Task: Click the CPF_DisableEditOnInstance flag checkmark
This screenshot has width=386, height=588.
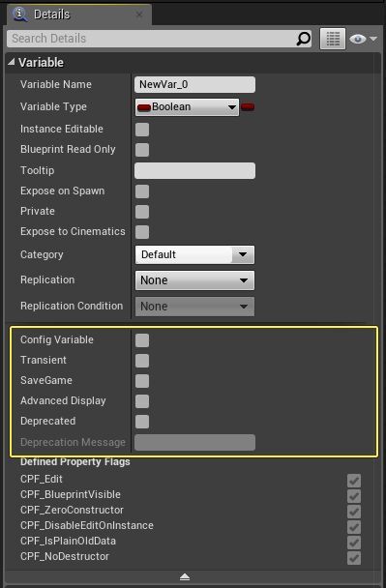Action: pos(354,527)
